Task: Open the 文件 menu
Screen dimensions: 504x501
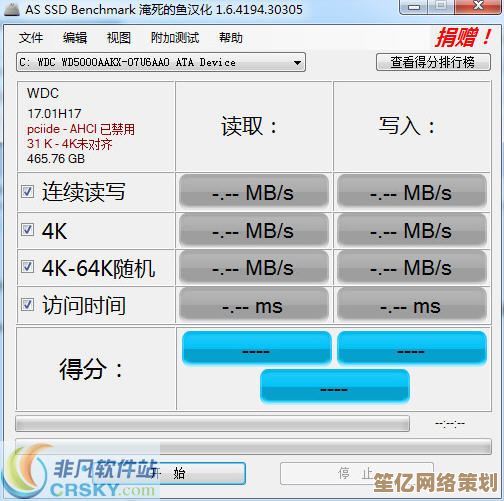Action: pyautogui.click(x=31, y=38)
